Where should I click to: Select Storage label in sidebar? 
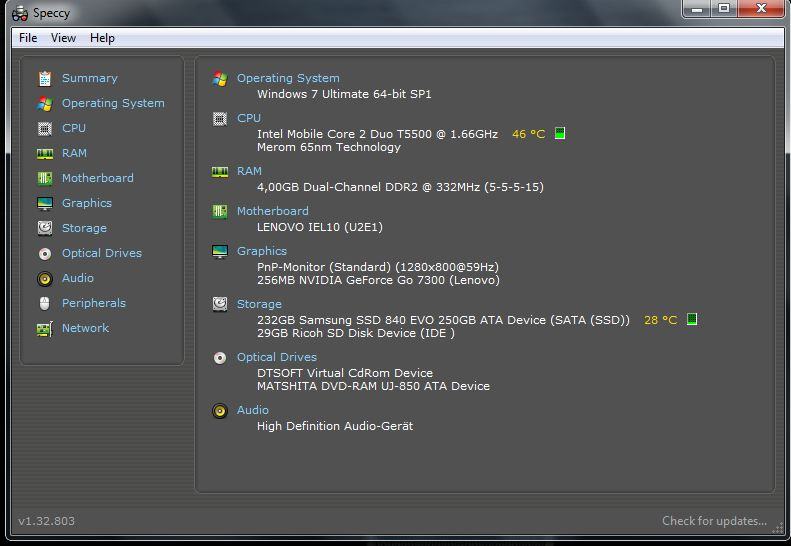click(x=84, y=228)
